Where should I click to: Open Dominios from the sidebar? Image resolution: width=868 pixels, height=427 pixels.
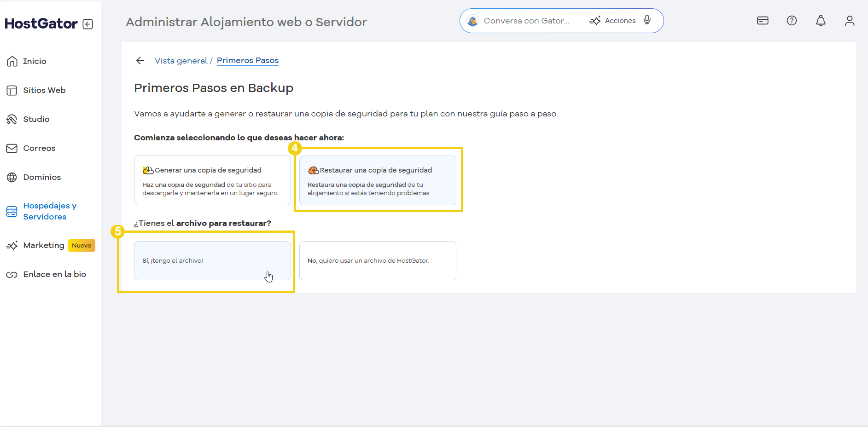click(x=42, y=177)
